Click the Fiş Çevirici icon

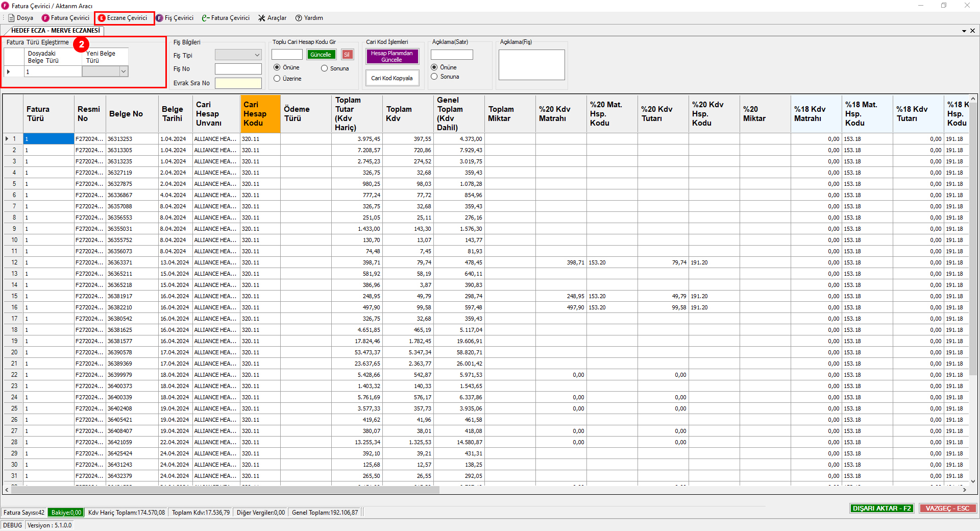pyautogui.click(x=159, y=18)
